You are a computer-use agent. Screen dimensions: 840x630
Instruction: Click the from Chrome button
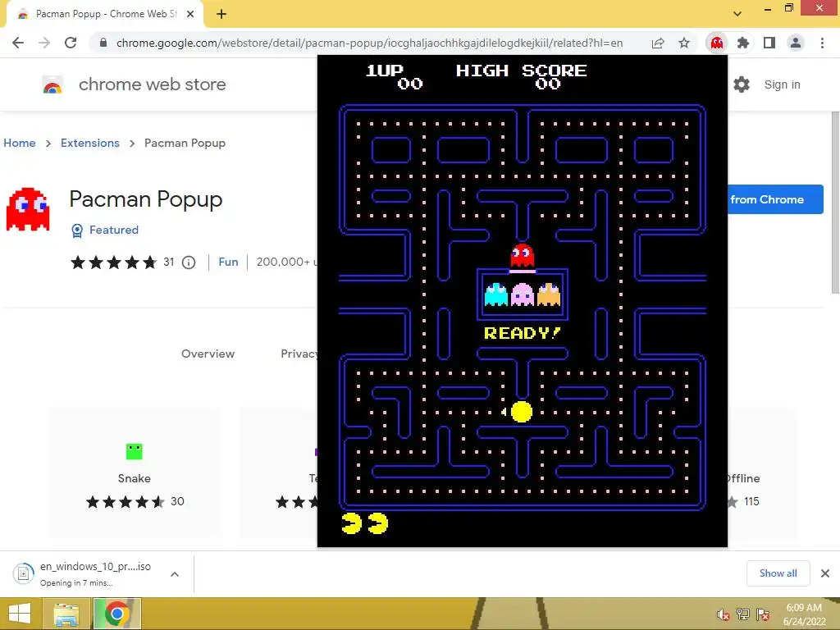click(x=775, y=199)
